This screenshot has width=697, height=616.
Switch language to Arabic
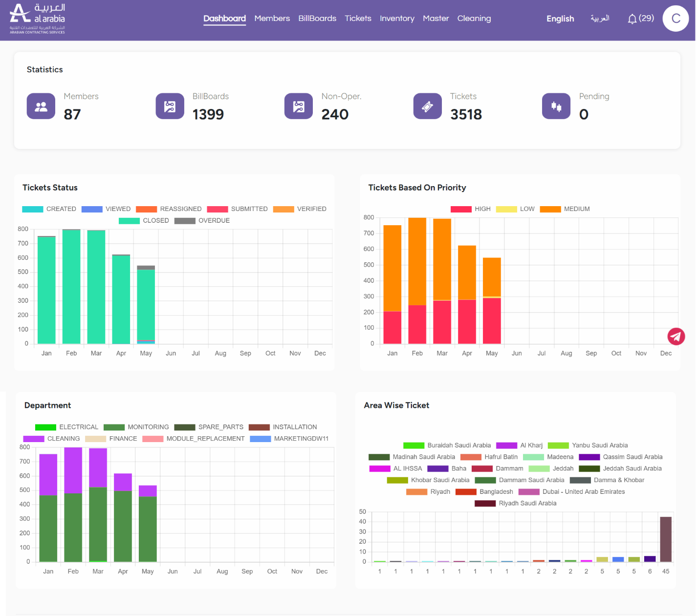tap(600, 19)
